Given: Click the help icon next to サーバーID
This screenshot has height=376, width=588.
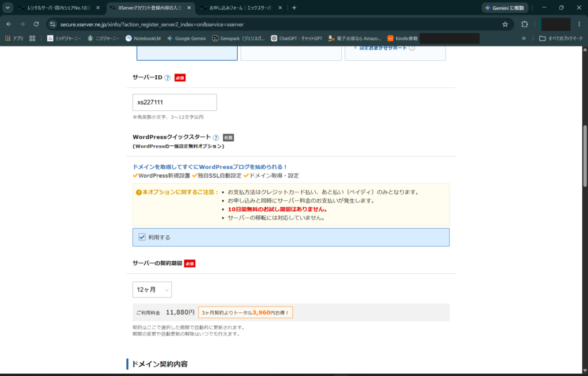Looking at the screenshot, I should (x=168, y=78).
